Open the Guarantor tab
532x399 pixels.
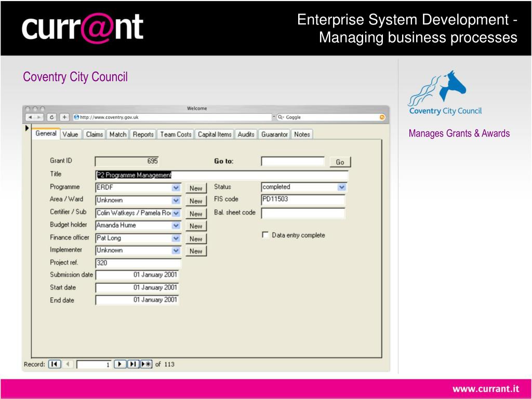pyautogui.click(x=274, y=135)
